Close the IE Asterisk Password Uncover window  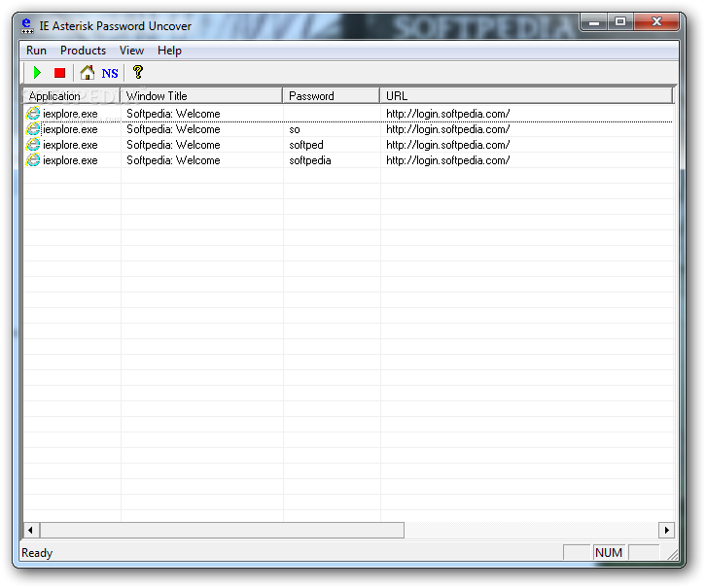(x=656, y=21)
